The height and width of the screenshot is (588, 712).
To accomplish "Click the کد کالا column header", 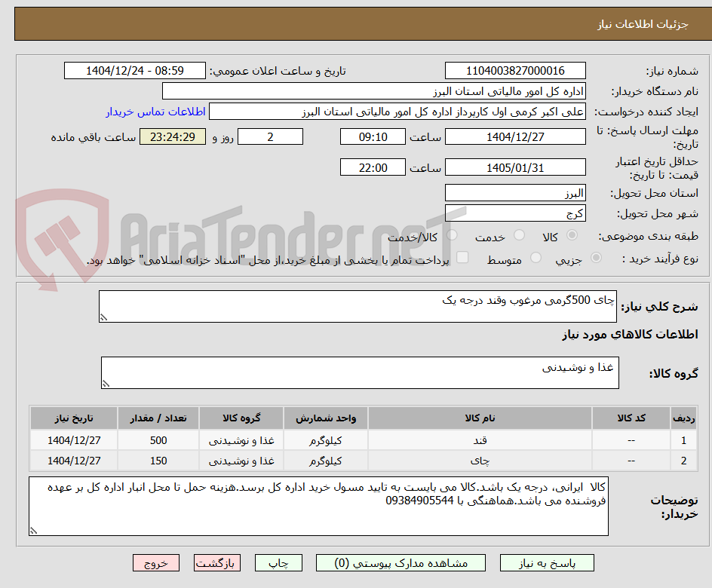I will pos(631,418).
